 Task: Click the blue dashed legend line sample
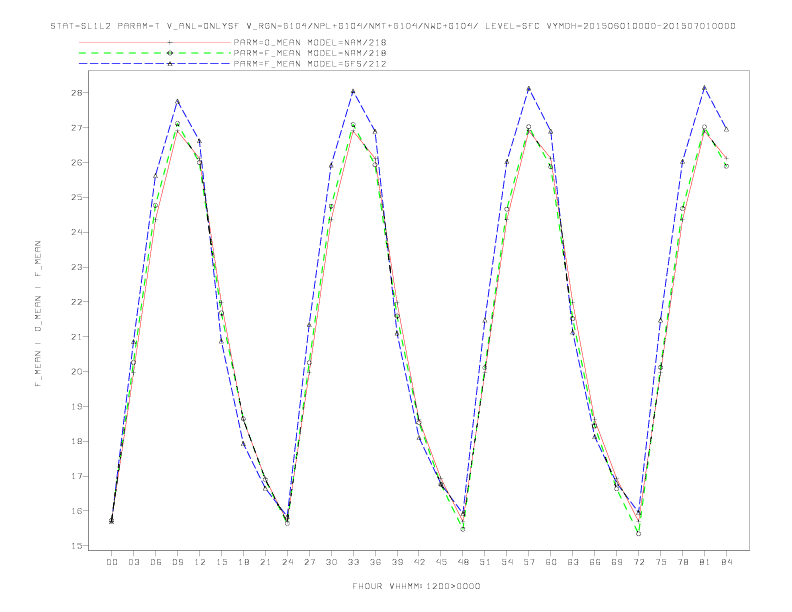(x=155, y=64)
